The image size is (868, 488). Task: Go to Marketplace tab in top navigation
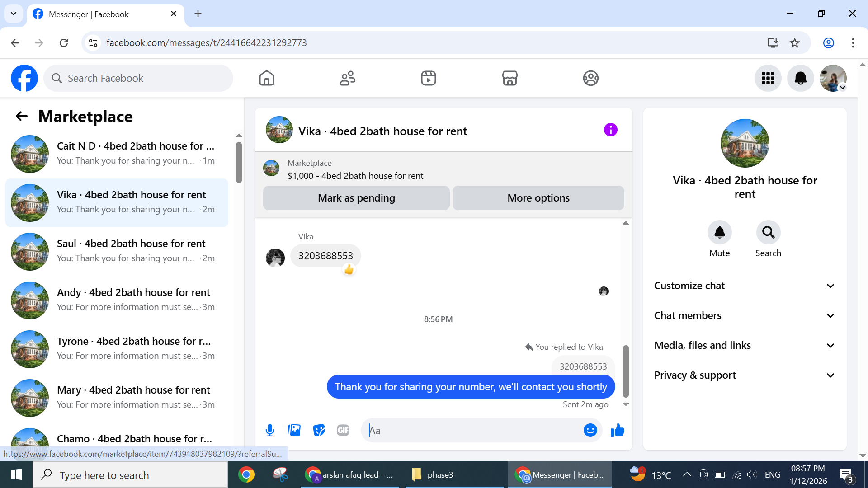tap(509, 78)
